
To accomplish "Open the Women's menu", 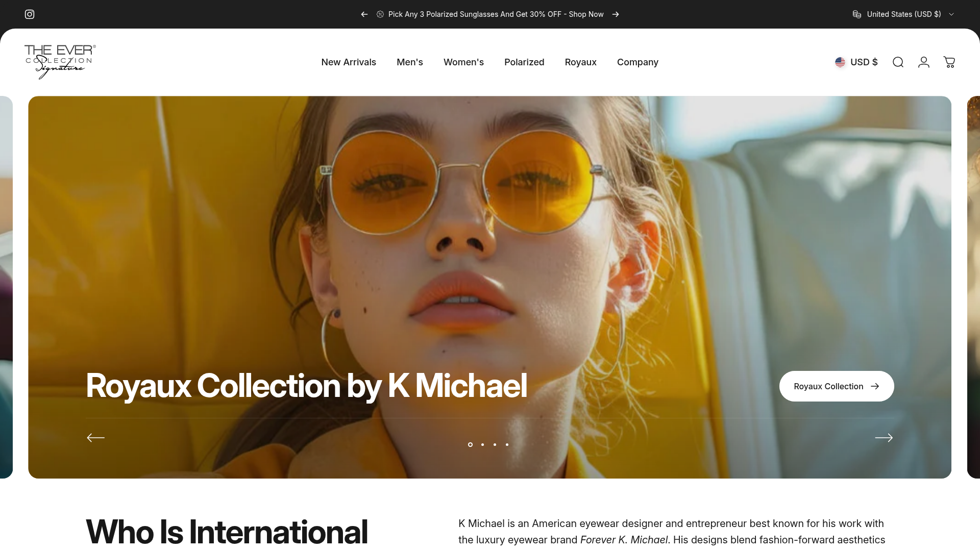I will (x=463, y=62).
